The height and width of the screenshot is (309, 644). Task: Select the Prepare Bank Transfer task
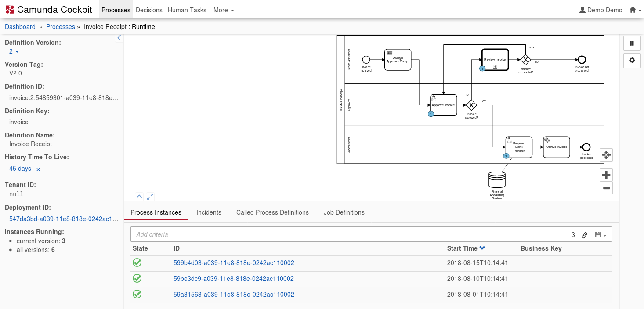[518, 147]
